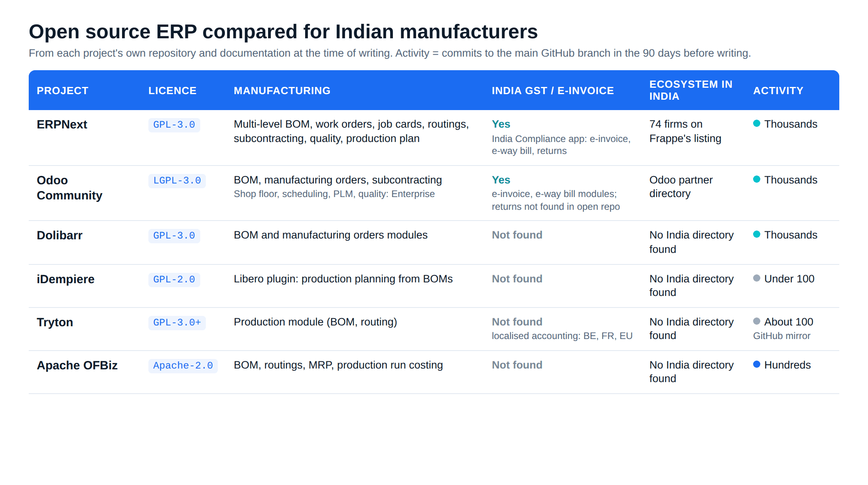Click Not found in the Dolibarr row
The image size is (868, 485).
[x=517, y=235]
